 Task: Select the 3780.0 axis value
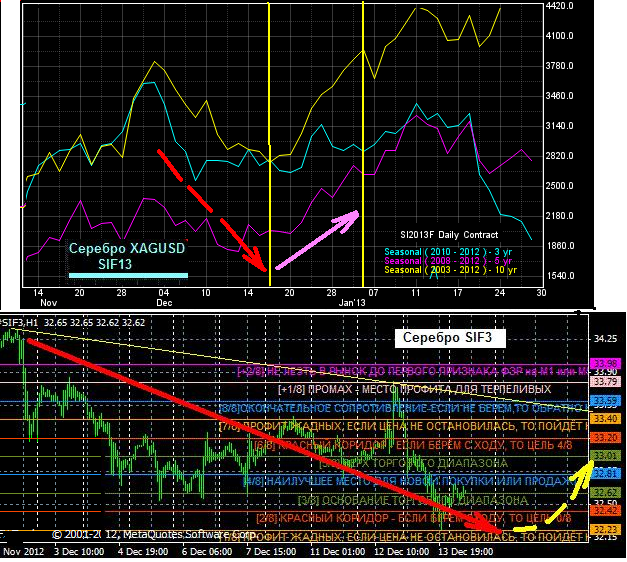point(561,66)
